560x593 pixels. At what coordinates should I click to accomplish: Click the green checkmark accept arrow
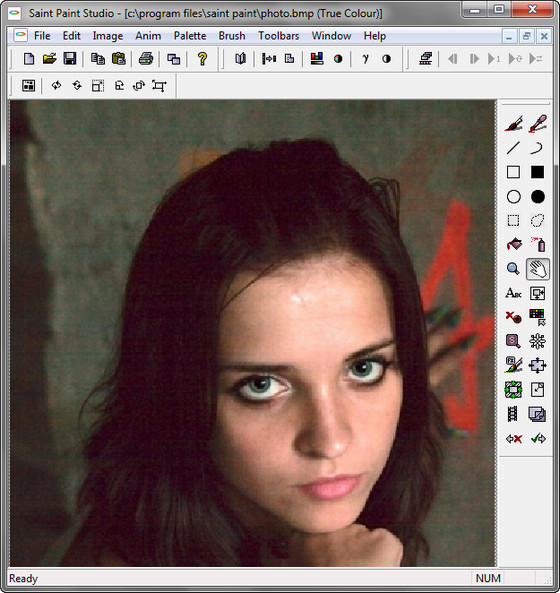pyautogui.click(x=538, y=439)
